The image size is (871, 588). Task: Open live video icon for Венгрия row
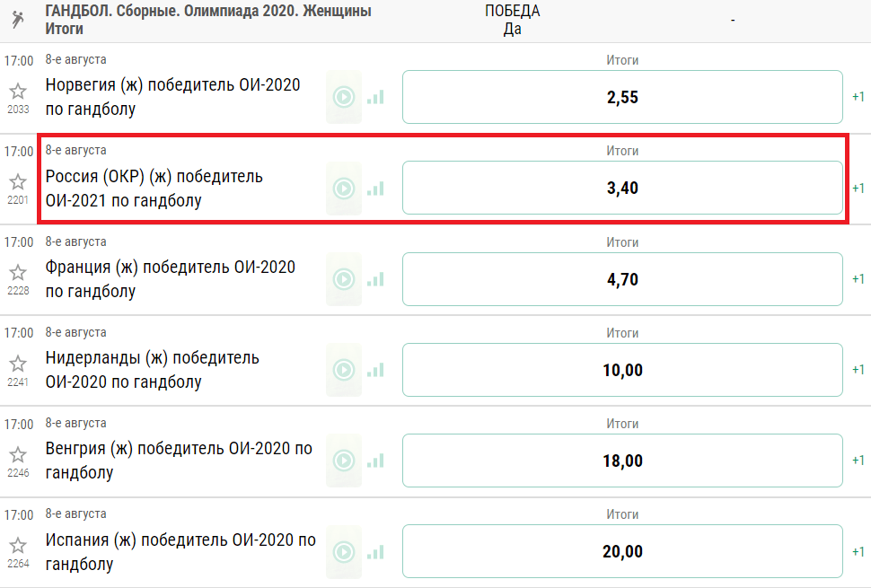tap(344, 461)
